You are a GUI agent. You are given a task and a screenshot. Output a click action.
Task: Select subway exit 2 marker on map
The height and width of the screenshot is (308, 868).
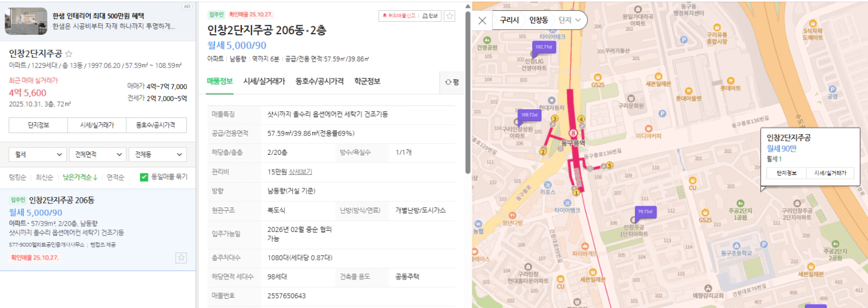543,151
